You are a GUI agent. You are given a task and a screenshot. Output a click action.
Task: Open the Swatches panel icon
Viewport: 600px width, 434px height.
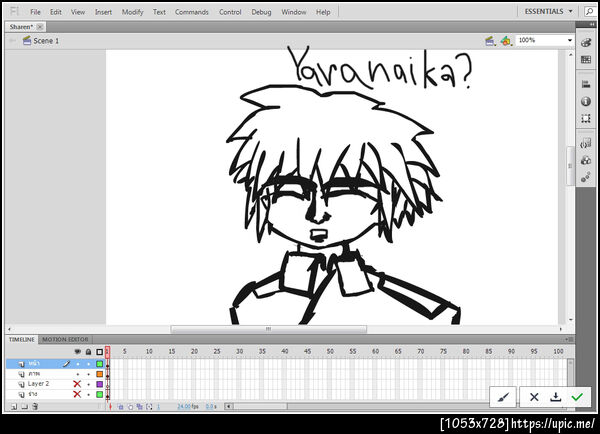586,59
